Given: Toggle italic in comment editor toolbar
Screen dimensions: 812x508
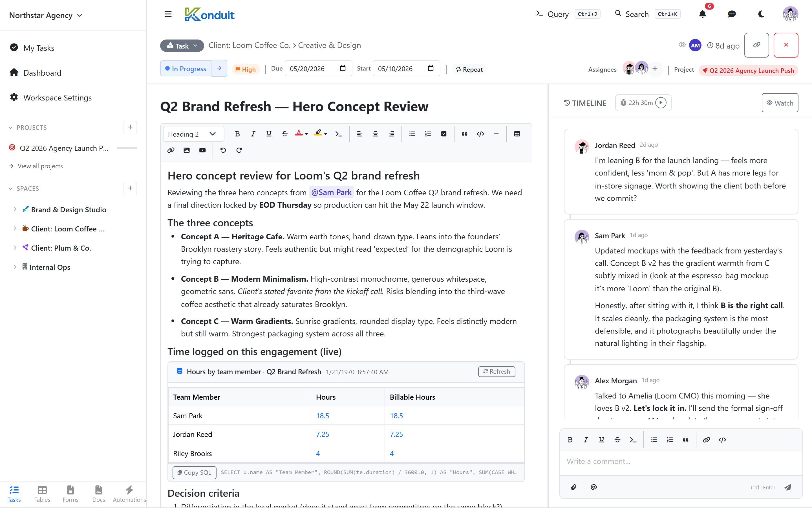Looking at the screenshot, I should (x=586, y=440).
